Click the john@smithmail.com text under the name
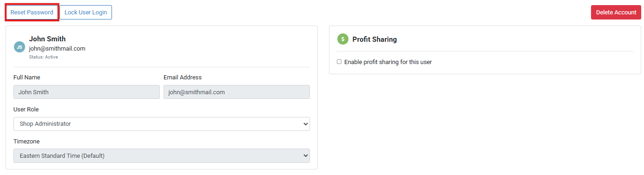This screenshot has width=644, height=175. click(x=57, y=48)
